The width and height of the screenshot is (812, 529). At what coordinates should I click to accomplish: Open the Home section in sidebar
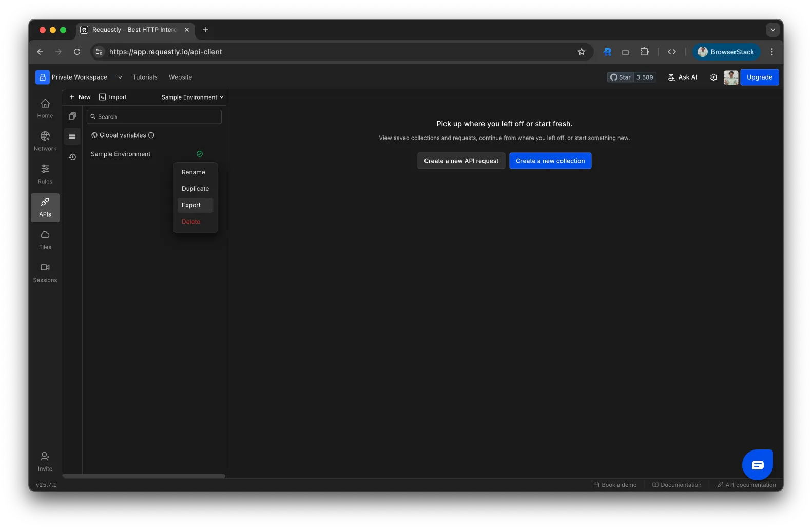coord(45,109)
